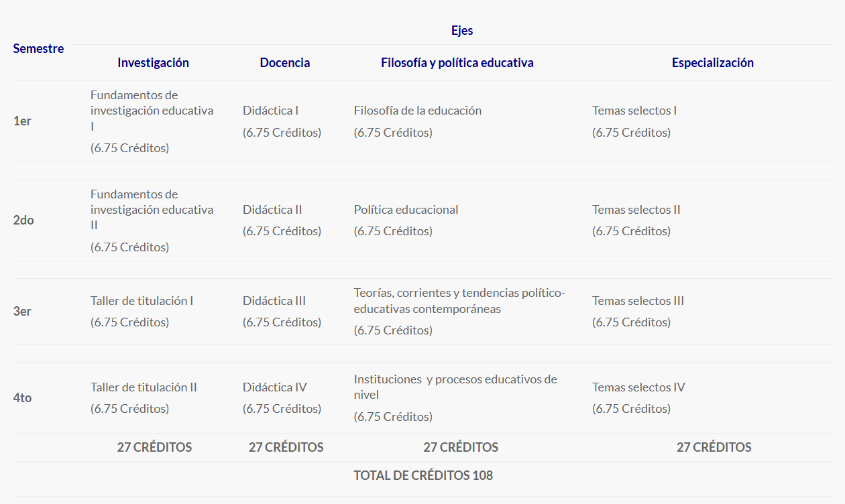Click the TOTAL DE CRÉDITOS 108 text
This screenshot has width=845, height=504.
point(423,475)
